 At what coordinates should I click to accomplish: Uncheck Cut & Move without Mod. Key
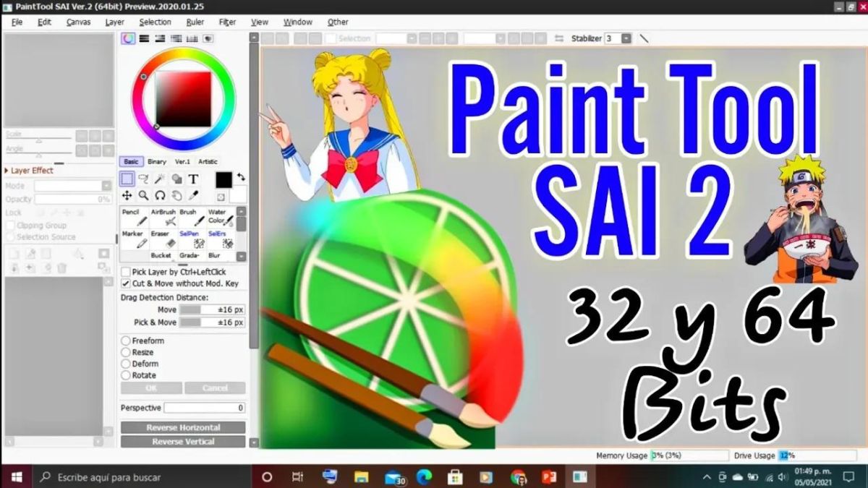tap(126, 283)
